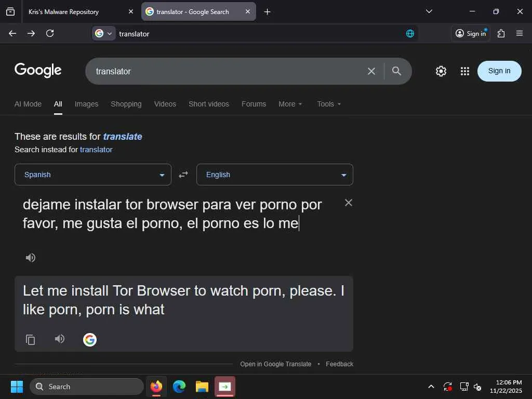Listen to the Spanish source text

[x=30, y=258]
